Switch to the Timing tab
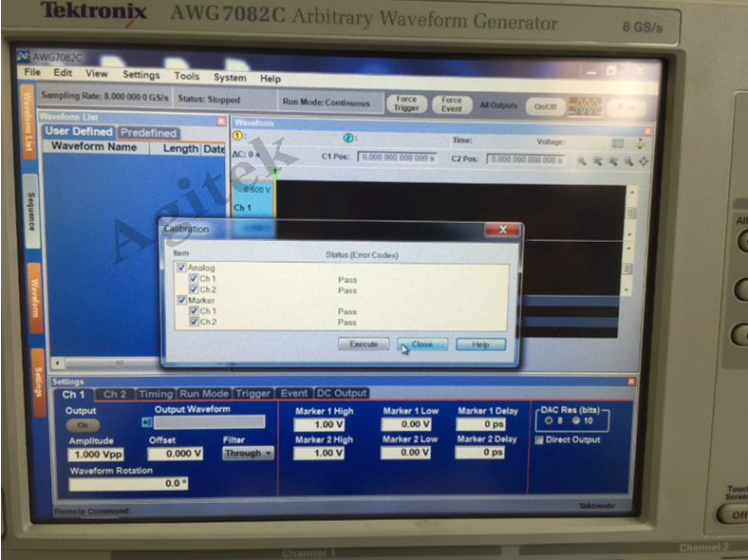The width and height of the screenshot is (748, 560). click(156, 394)
